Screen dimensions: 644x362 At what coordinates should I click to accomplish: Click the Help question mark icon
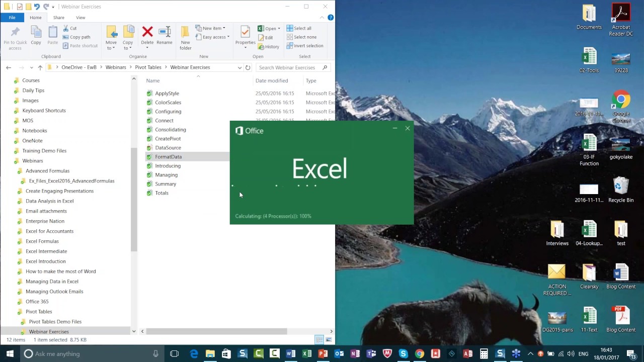pos(331,17)
